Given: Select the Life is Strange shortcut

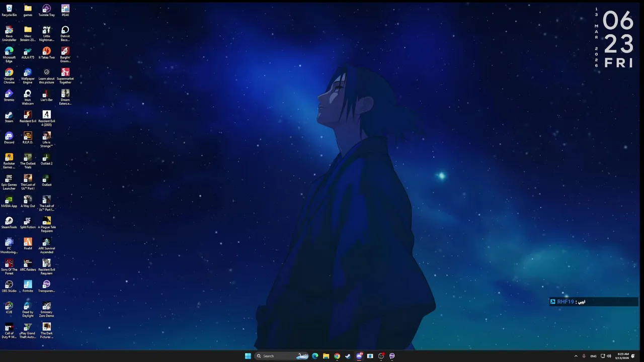Looking at the screenshot, I should click(x=46, y=139).
